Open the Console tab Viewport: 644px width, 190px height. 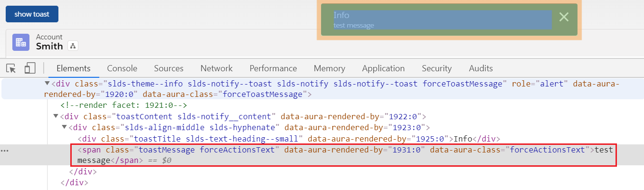coord(122,68)
